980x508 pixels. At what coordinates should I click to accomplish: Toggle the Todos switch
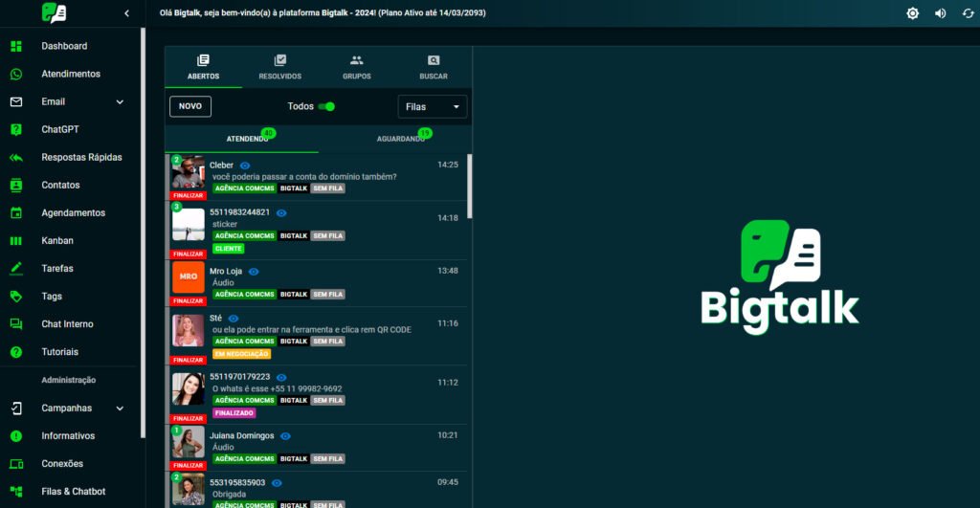tap(326, 106)
